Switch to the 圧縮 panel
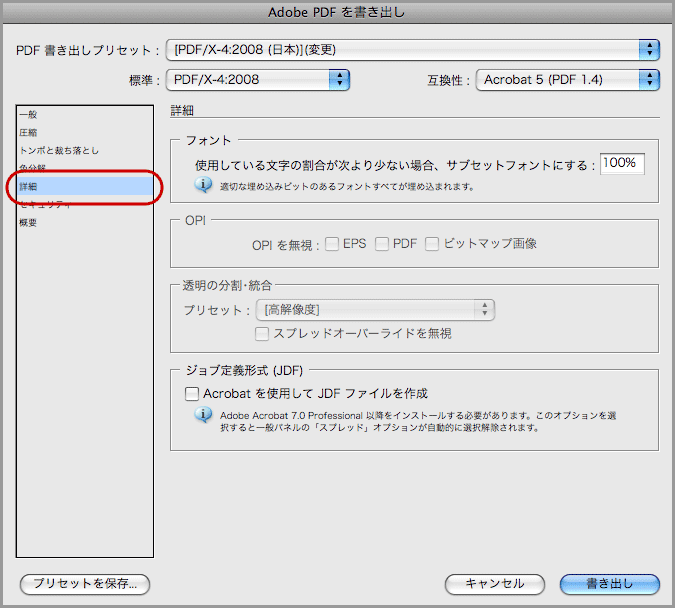The width and height of the screenshot is (675, 608). pos(28,133)
